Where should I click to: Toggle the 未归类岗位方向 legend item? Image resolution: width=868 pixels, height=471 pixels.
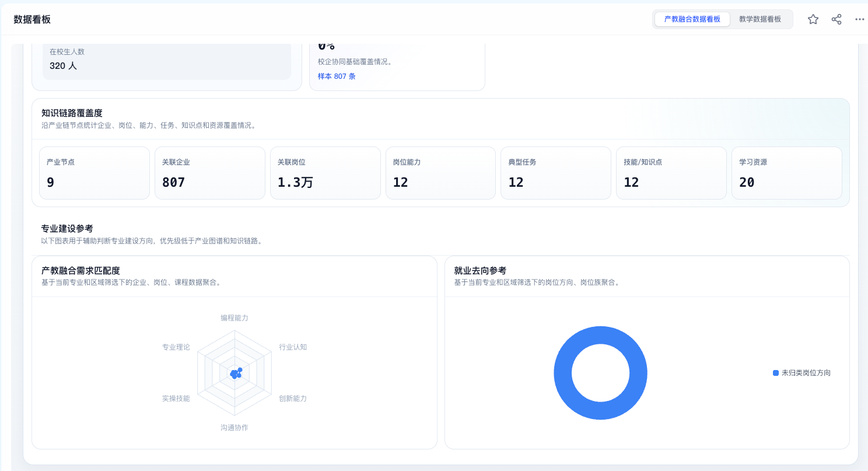[x=801, y=373]
